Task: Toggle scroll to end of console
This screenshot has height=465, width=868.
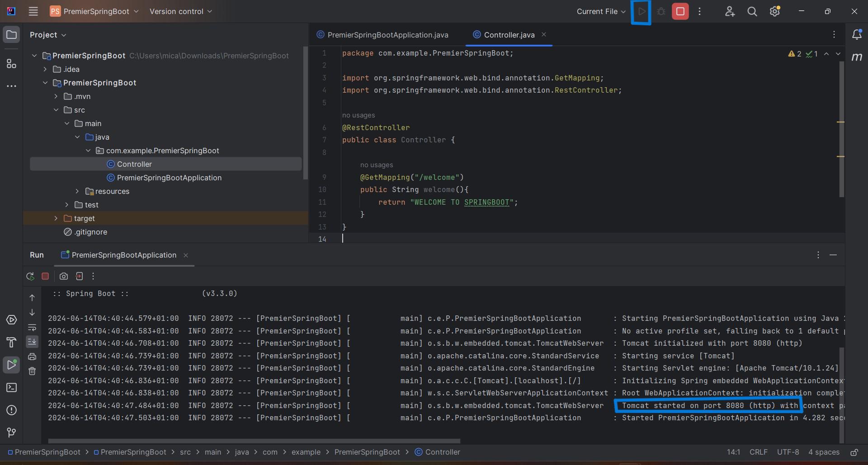Action: tap(32, 342)
